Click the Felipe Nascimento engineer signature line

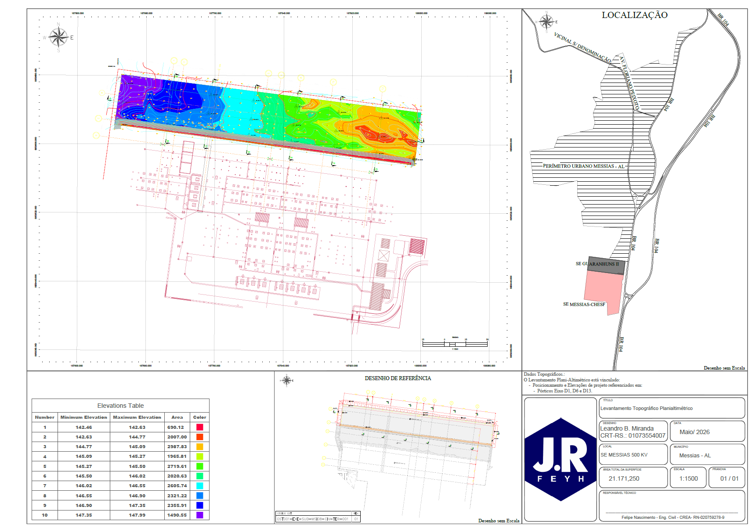(x=673, y=518)
